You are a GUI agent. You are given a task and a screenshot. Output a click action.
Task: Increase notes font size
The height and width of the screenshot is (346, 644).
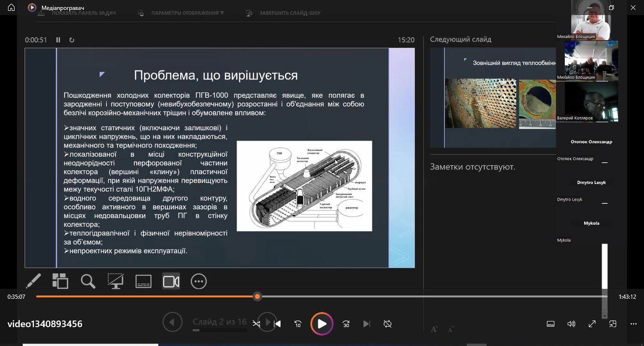tap(434, 329)
